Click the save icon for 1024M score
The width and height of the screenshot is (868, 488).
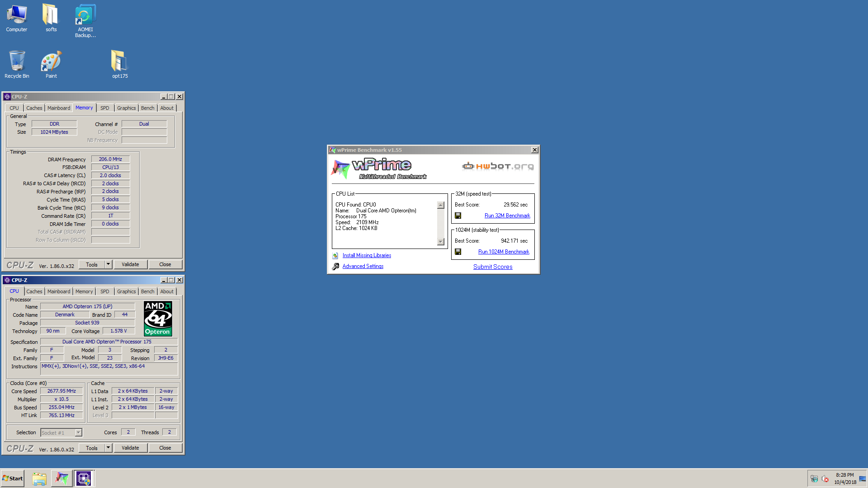tap(458, 252)
